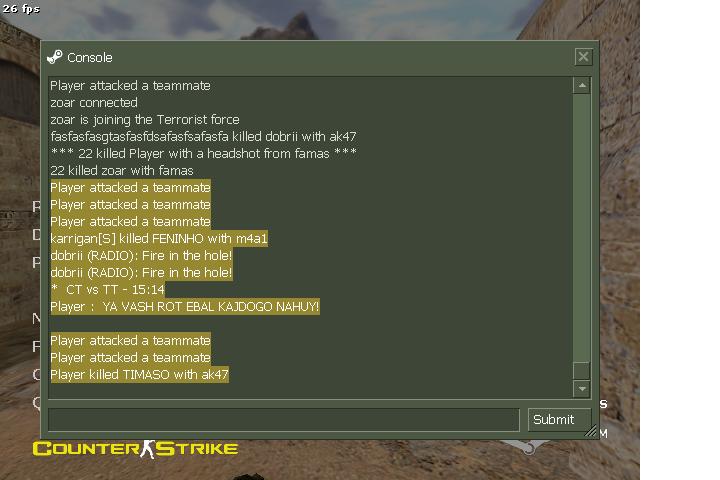Click the fps counter overlay
The width and height of the screenshot is (720, 480).
21,8
